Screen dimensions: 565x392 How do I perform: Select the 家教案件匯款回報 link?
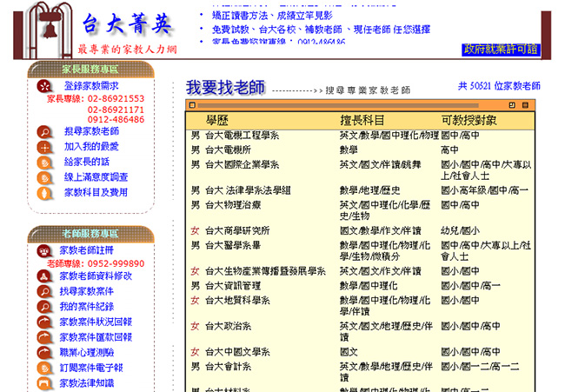coord(96,337)
